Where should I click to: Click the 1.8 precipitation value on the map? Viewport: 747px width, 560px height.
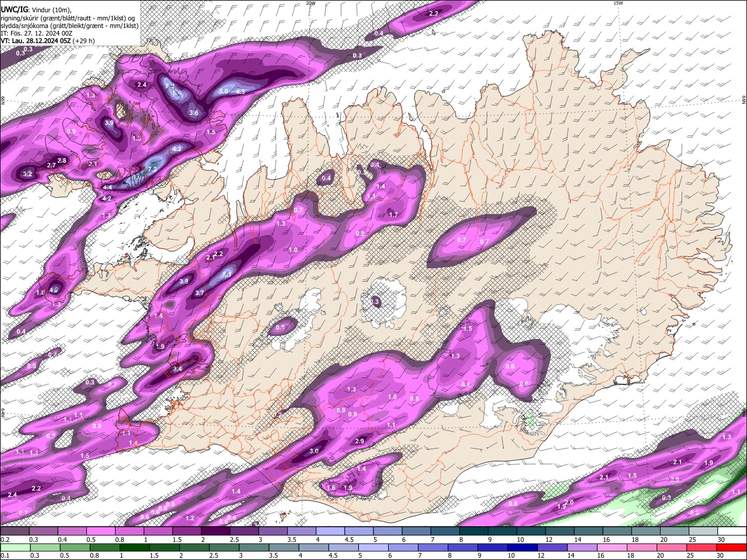40,292
